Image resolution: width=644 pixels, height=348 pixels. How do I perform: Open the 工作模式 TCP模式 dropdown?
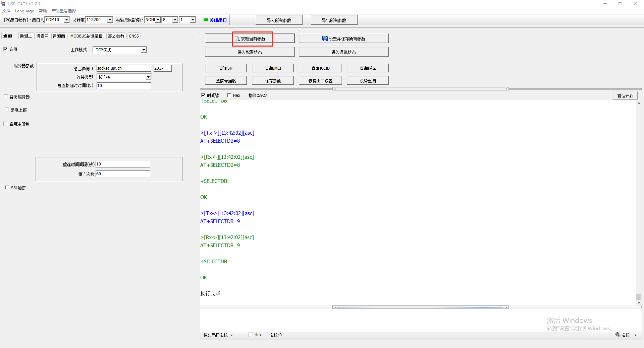coord(144,50)
